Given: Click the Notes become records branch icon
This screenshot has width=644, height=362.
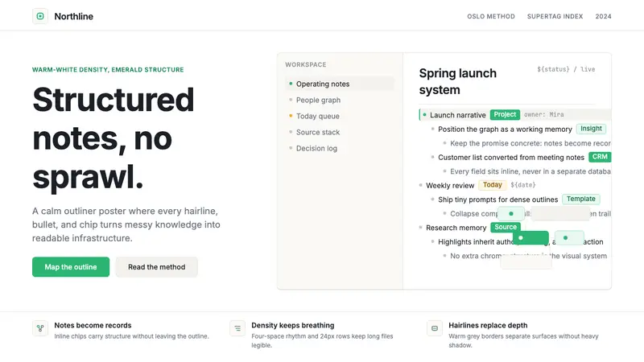Looking at the screenshot, I should [x=40, y=328].
